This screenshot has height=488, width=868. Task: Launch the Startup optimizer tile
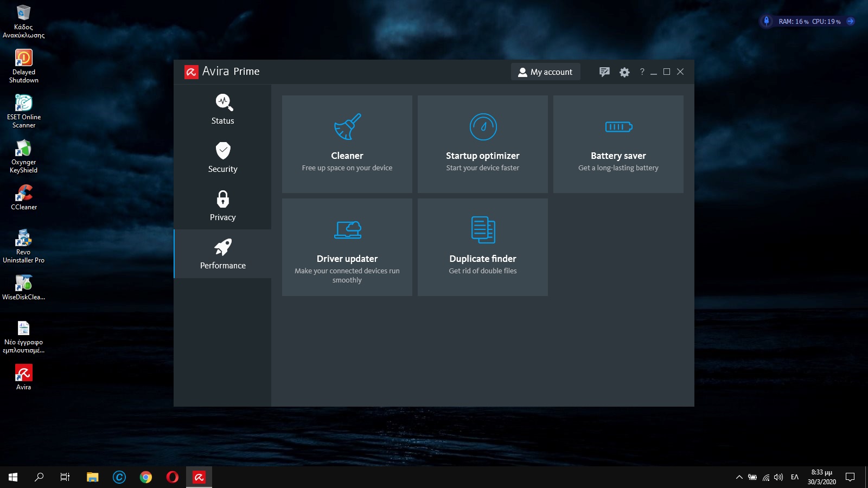(483, 144)
